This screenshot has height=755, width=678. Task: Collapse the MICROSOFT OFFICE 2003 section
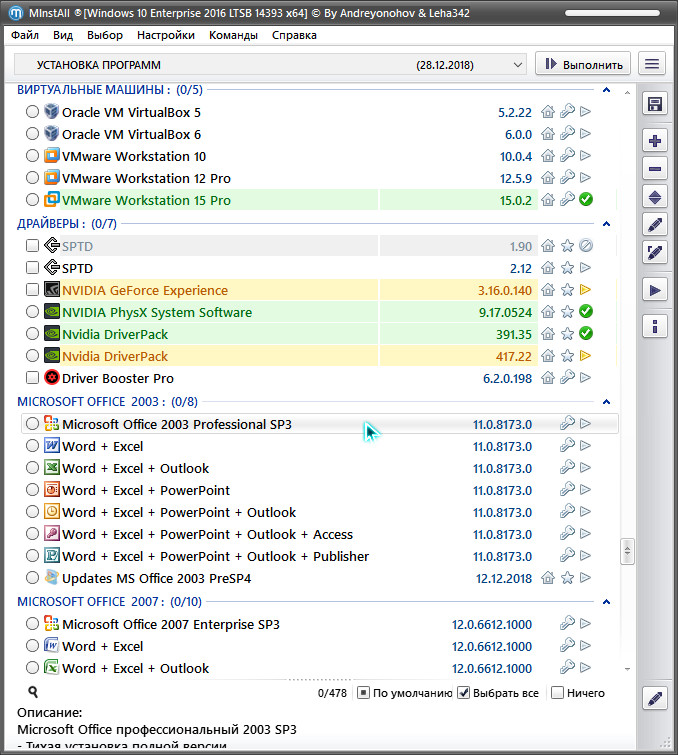pyautogui.click(x=606, y=401)
